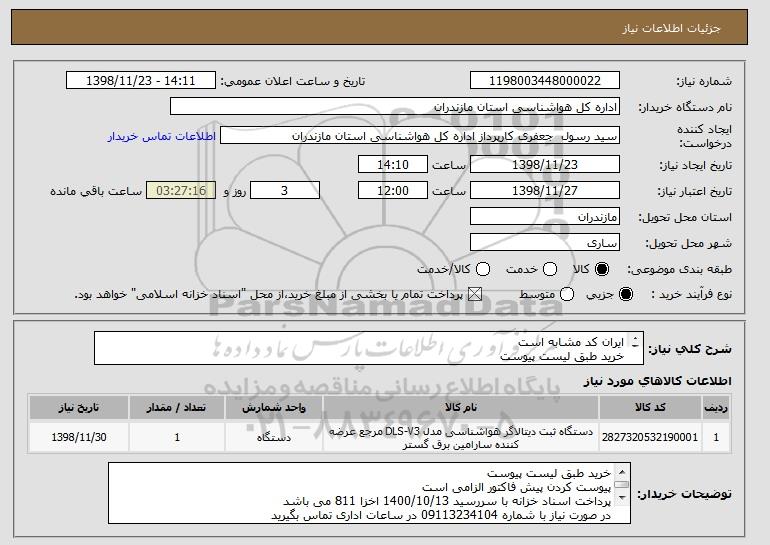This screenshot has width=770, height=545.
Task: Click the ردیف column header
Action: coord(716,408)
